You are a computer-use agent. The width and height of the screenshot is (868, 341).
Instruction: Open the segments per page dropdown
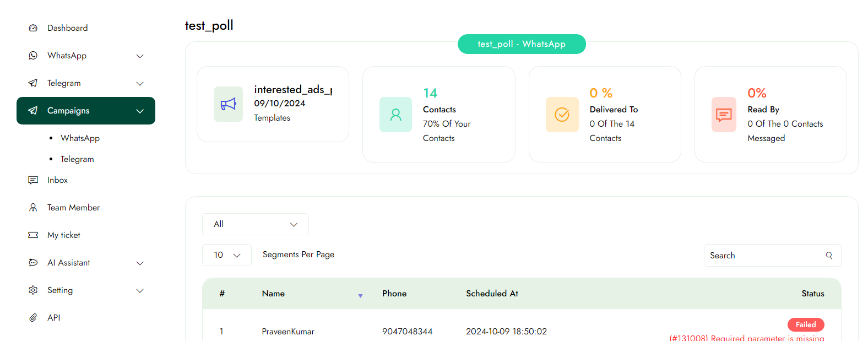227,255
